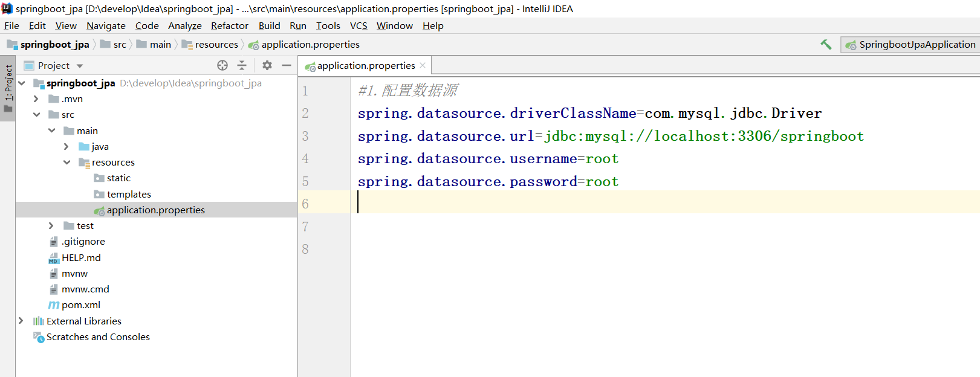Click the IntelliJ IDEA logo in title bar
The height and width of the screenshot is (377, 980).
click(x=7, y=8)
